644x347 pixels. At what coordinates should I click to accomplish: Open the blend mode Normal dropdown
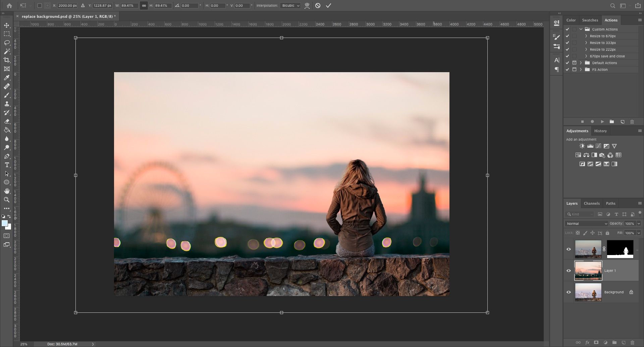[586, 224]
